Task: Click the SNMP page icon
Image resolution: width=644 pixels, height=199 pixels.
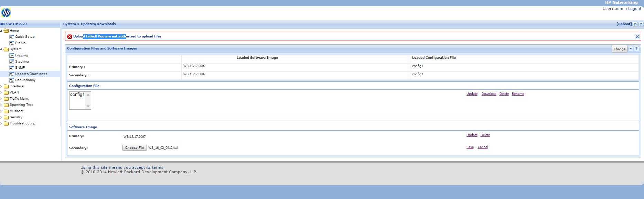Action: point(12,68)
